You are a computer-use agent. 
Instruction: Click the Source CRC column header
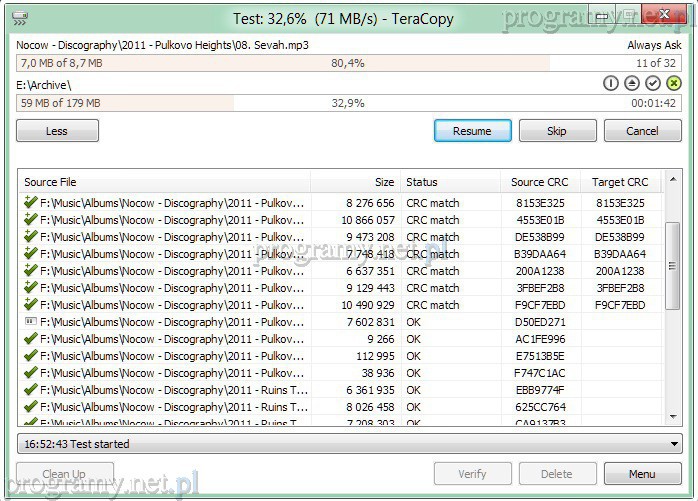[540, 182]
